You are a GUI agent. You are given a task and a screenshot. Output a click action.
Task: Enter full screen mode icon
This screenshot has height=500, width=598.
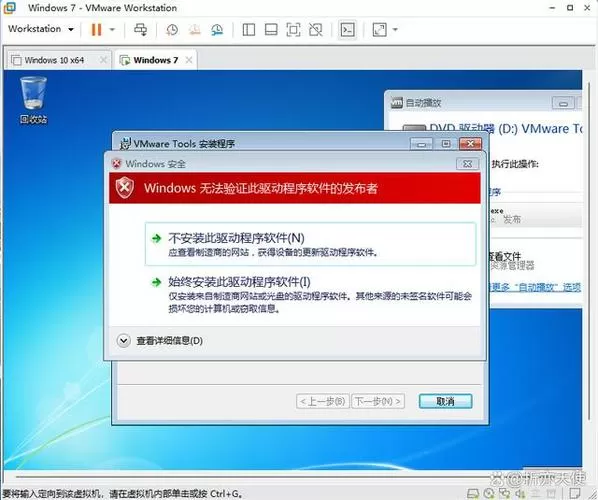click(x=293, y=30)
